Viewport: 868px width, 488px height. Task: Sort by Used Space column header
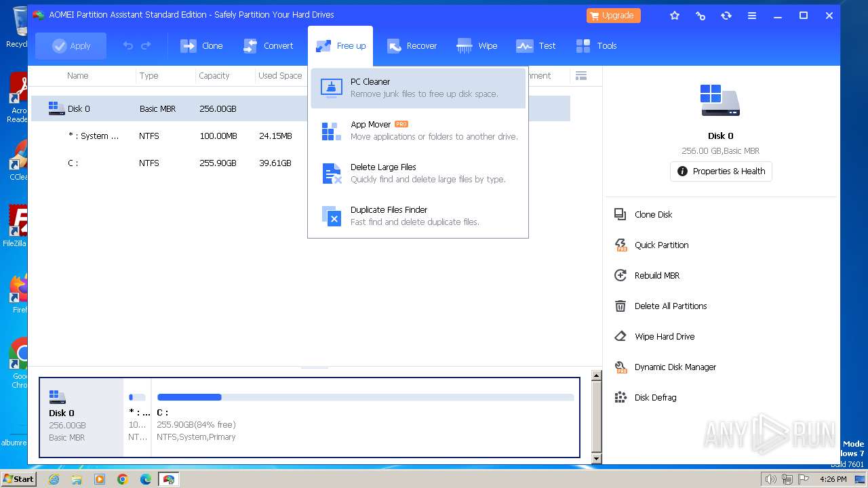pos(280,75)
